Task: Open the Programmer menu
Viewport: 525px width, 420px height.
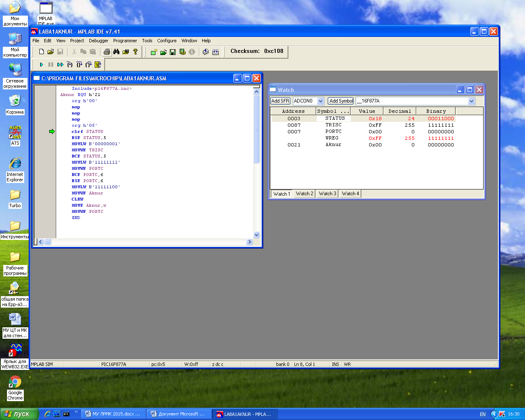Action: pyautogui.click(x=125, y=41)
